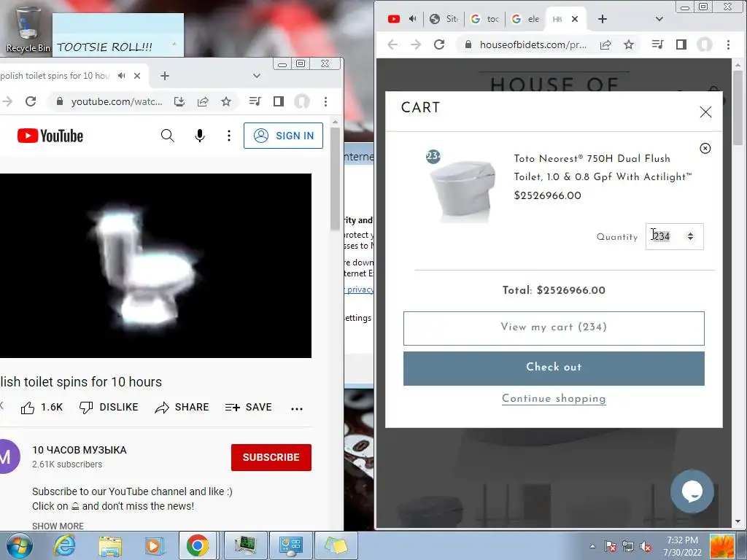Click DISLIKE on the video

(109, 408)
